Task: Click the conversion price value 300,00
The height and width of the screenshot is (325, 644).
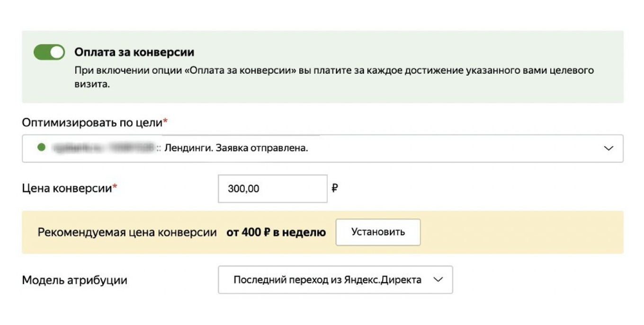Action: (x=243, y=189)
